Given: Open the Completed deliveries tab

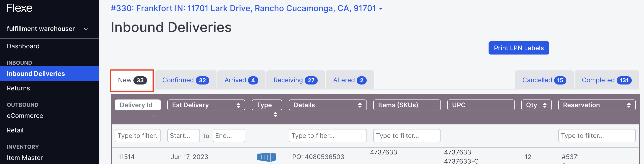Looking at the screenshot, I should click(x=606, y=80).
